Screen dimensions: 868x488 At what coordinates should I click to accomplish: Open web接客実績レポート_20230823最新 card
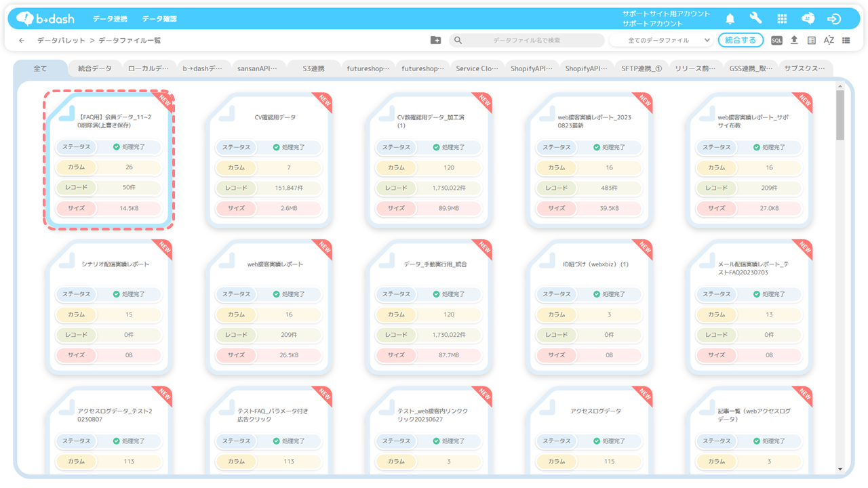pyautogui.click(x=589, y=160)
